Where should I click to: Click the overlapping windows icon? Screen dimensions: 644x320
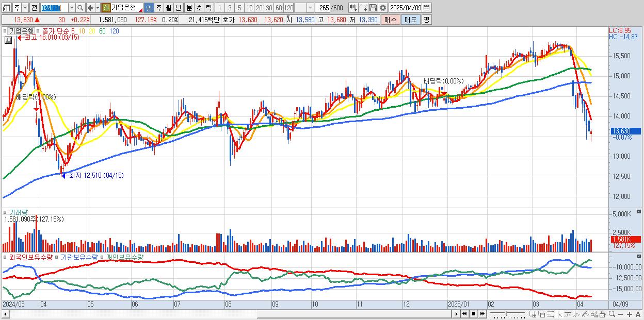coord(541,314)
